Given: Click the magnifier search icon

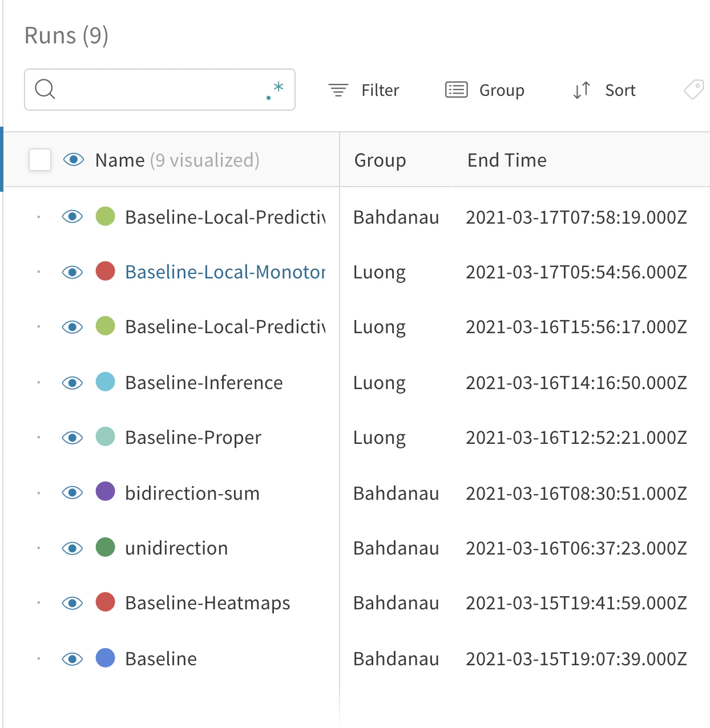Looking at the screenshot, I should click(x=45, y=90).
